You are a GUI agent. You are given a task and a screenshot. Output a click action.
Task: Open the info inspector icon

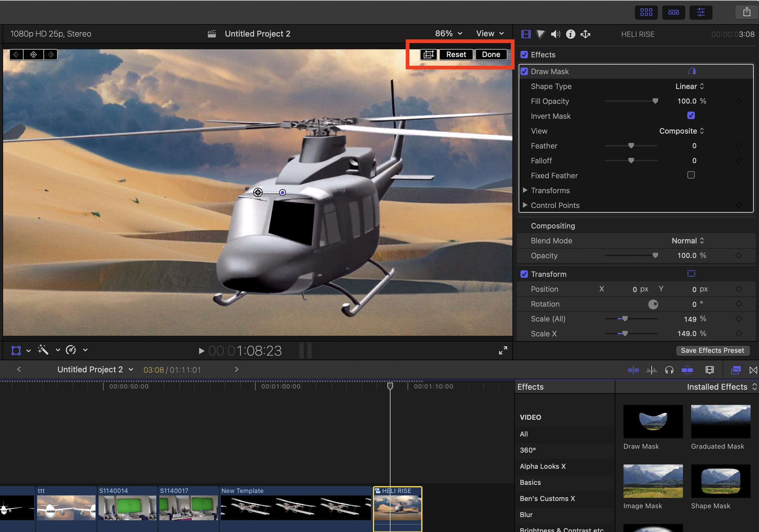[571, 34]
